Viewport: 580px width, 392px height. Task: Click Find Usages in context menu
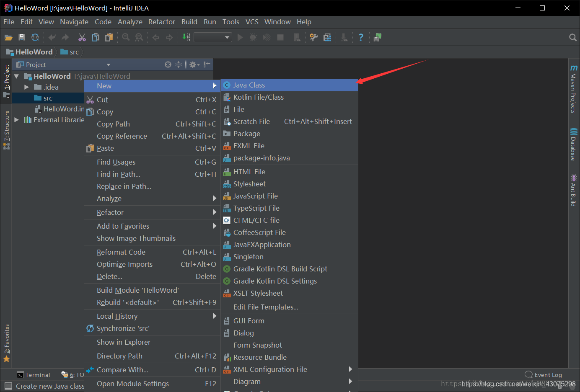(x=153, y=162)
